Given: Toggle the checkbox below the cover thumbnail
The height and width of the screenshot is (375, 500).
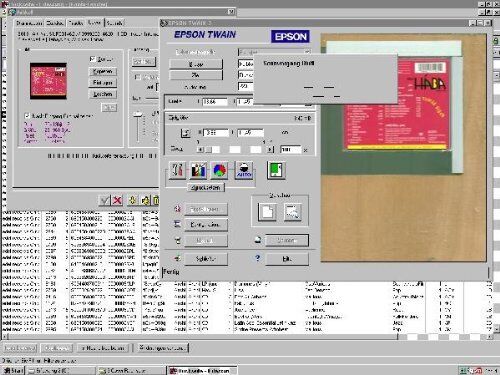Looking at the screenshot, I should click(27, 116).
